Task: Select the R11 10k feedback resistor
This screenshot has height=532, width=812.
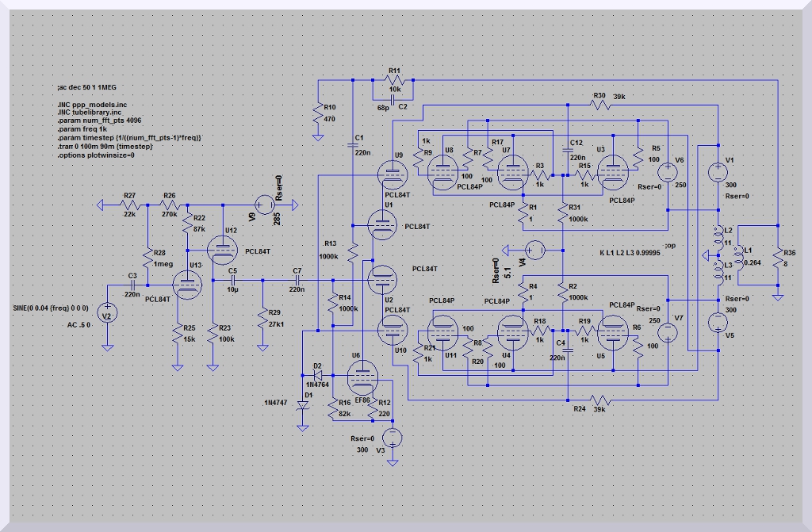Action: [x=393, y=81]
